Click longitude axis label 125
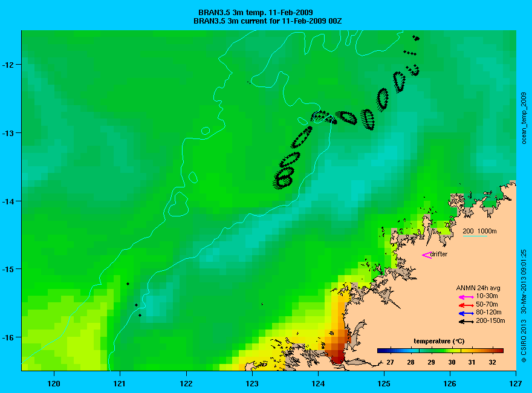Viewport: 532px width, 393px height. tap(384, 384)
